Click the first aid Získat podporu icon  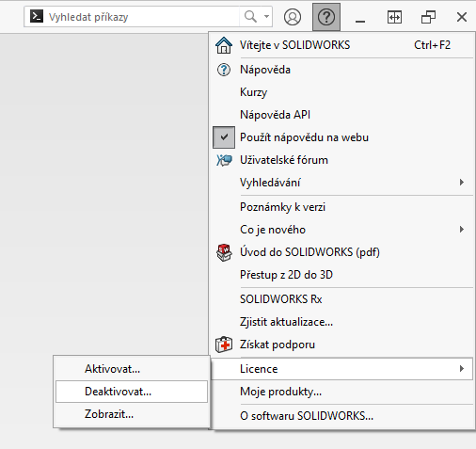point(224,345)
